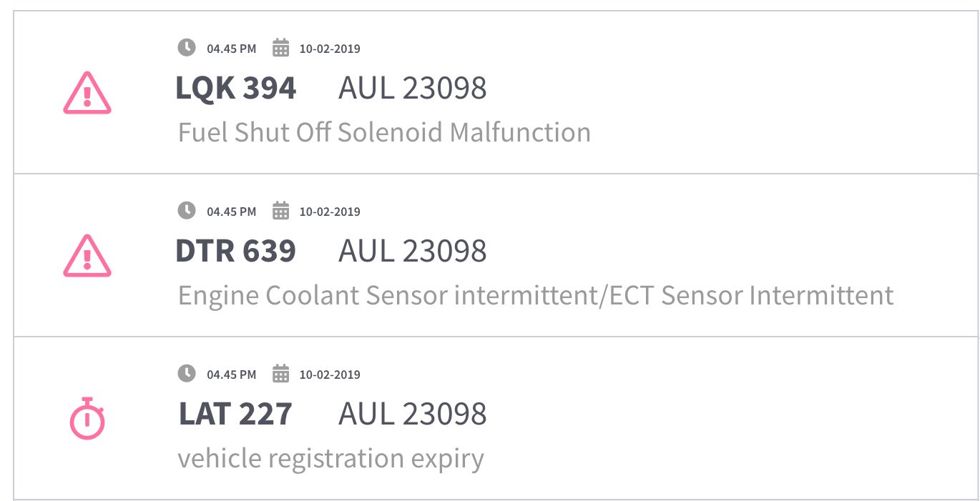
Task: Open Engine Coolant Sensor intermittent description
Action: [x=535, y=296]
